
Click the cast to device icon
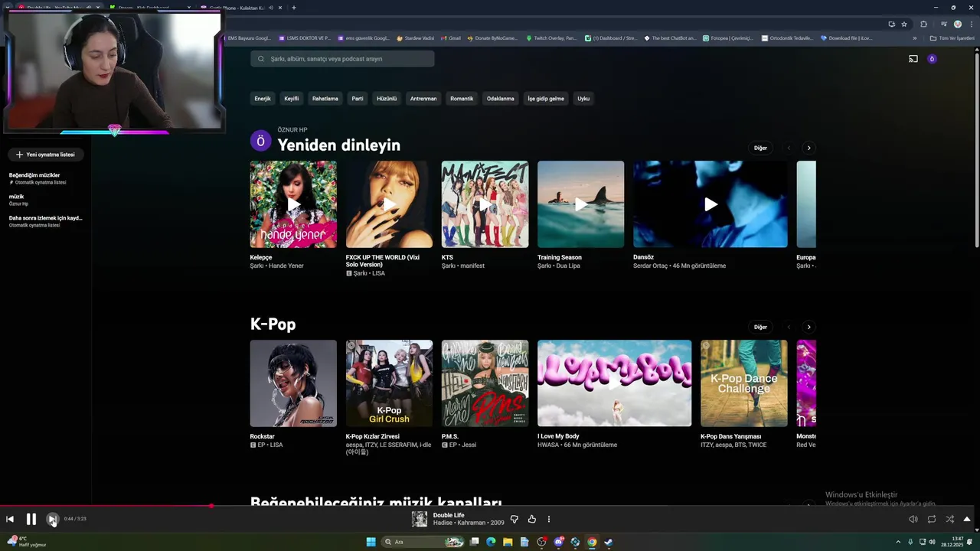coord(913,59)
